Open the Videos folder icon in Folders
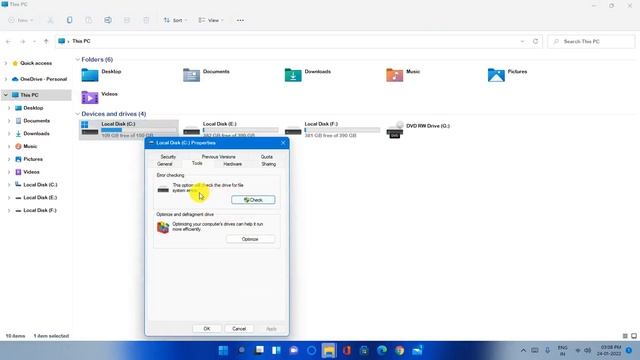Viewport: 640px width, 360px height. [x=90, y=98]
